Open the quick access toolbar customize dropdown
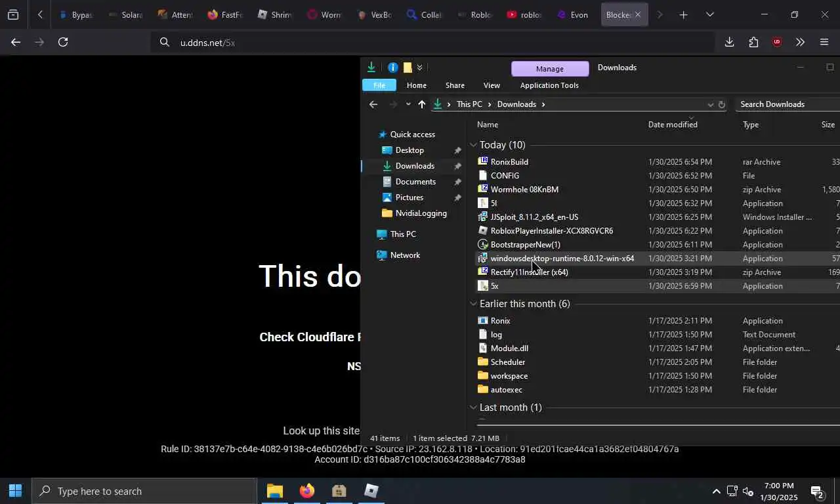The image size is (840, 504). [x=419, y=68]
